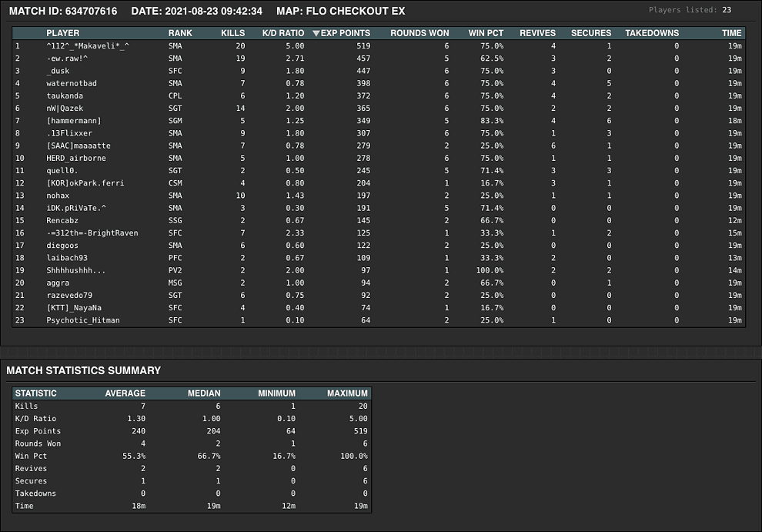This screenshot has width=762, height=532.
Task: Select the Kills row in summary
Action: click(192, 406)
